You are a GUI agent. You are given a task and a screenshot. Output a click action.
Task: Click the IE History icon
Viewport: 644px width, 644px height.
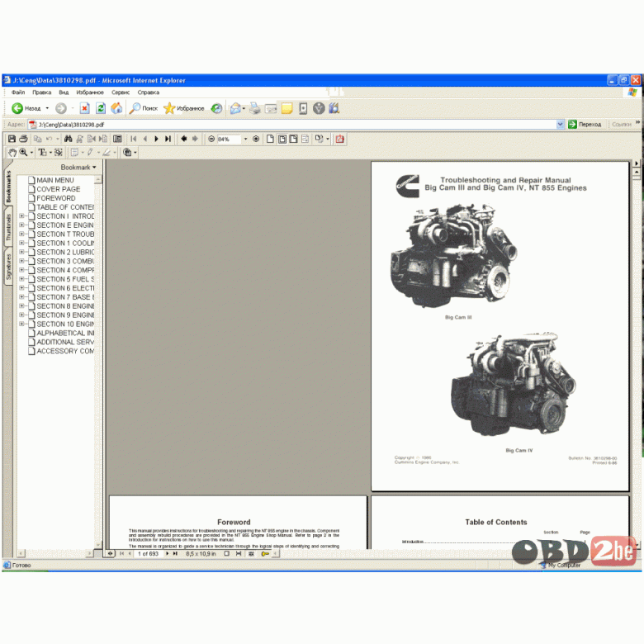point(216,108)
